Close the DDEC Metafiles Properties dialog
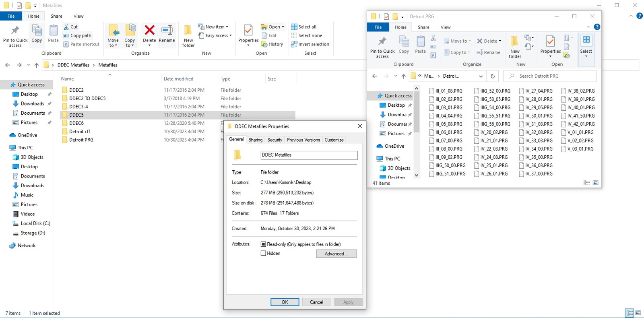644x318 pixels. pos(360,126)
